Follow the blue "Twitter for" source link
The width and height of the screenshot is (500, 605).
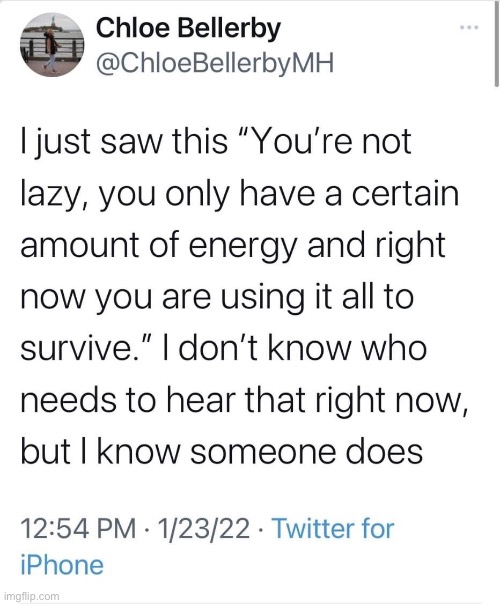point(333,529)
